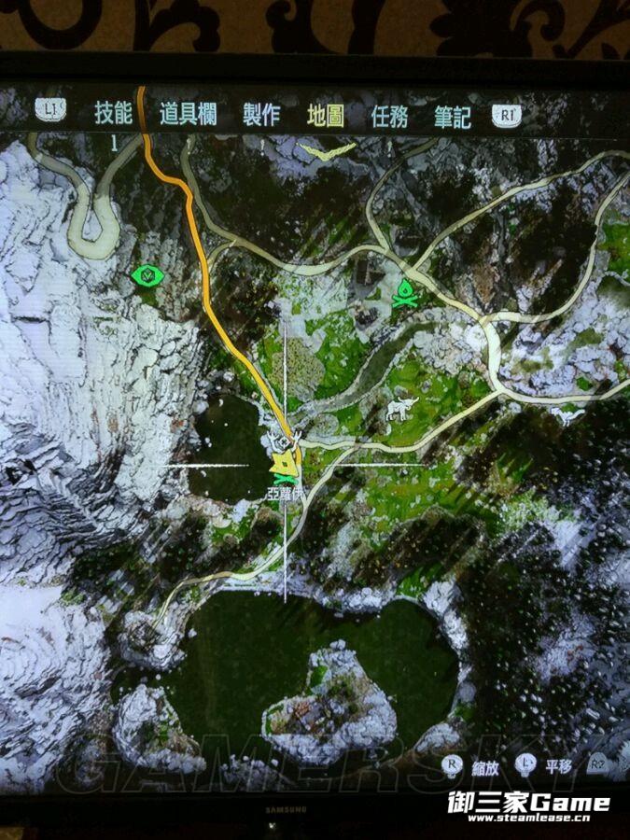Open the 技能 (Skills) tab
This screenshot has width=630, height=840.
(113, 113)
